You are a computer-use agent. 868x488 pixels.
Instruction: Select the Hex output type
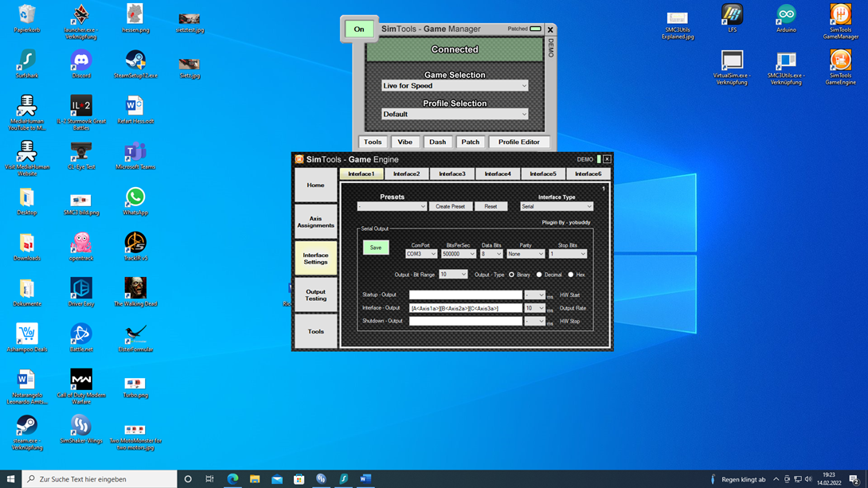coord(571,275)
